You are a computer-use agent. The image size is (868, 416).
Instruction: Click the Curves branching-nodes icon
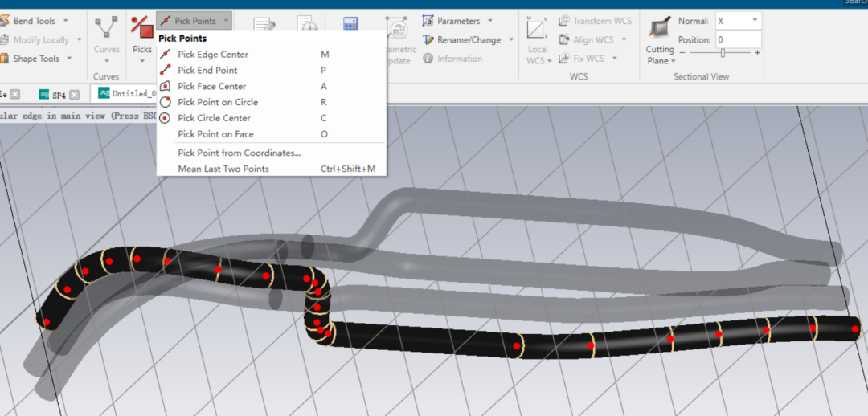point(106,27)
